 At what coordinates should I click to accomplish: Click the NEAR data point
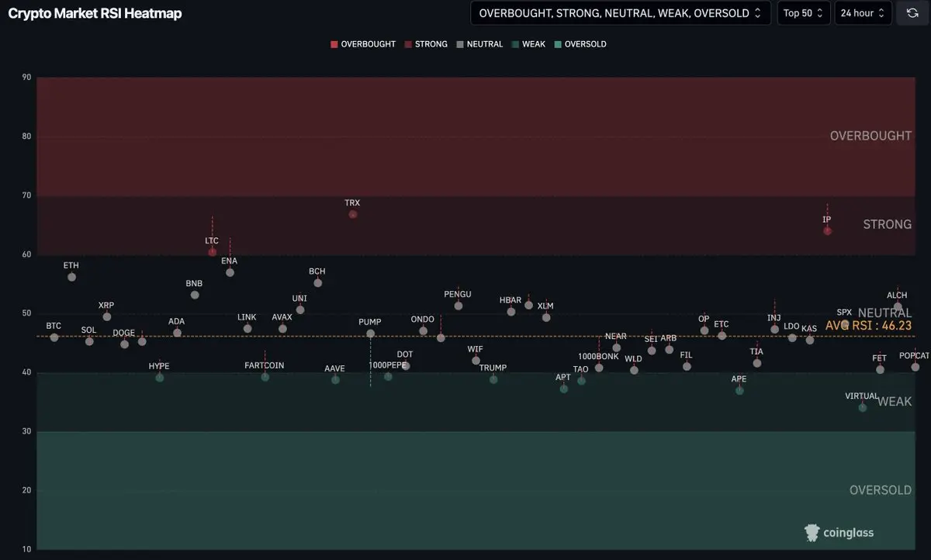[x=616, y=347]
